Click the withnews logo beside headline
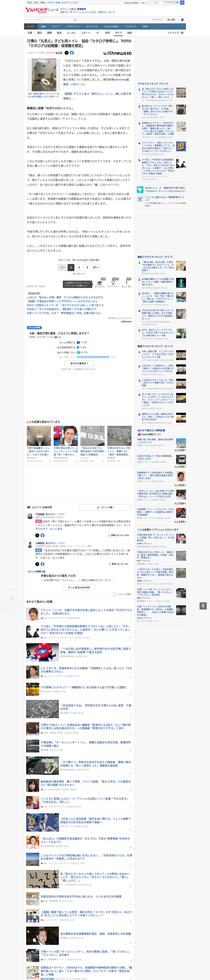 point(117,53)
